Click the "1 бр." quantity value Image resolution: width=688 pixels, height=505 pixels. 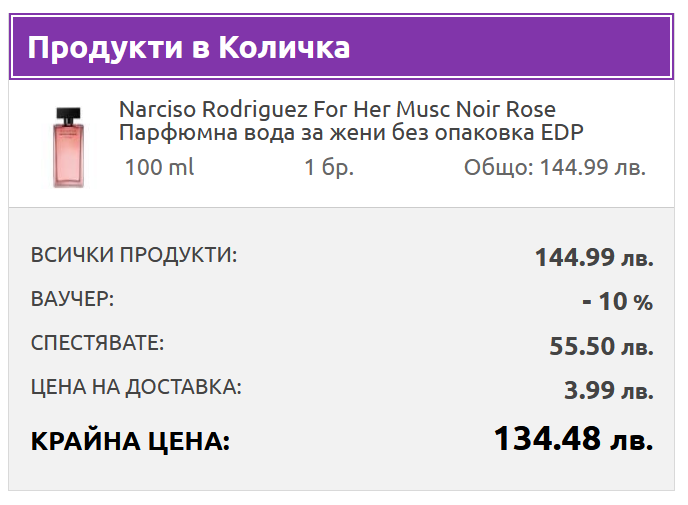click(329, 167)
